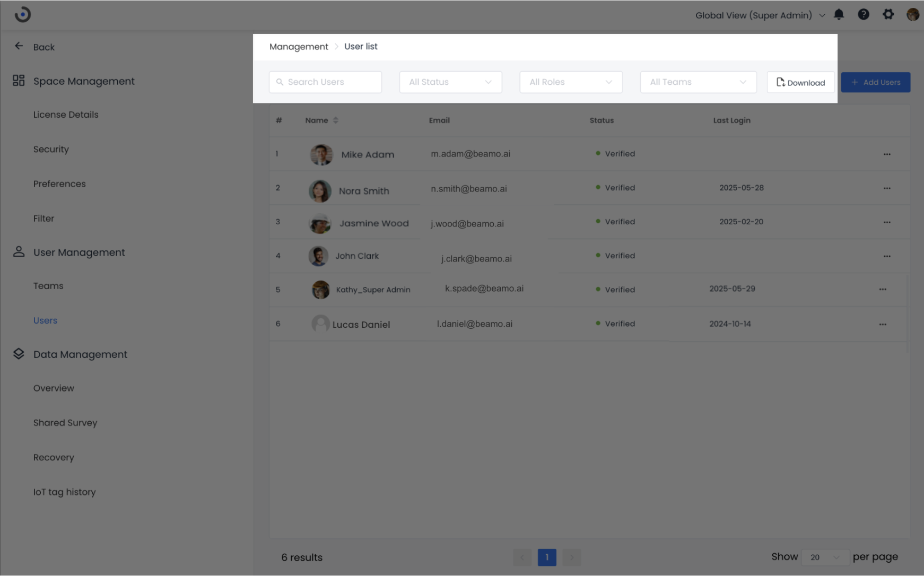This screenshot has height=576, width=924.
Task: Select page 1 in pagination
Action: pyautogui.click(x=547, y=557)
